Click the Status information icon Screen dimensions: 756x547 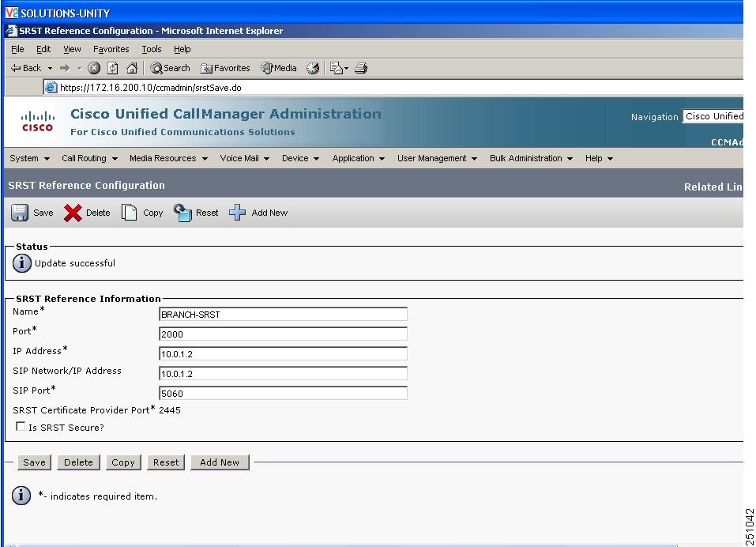click(22, 263)
